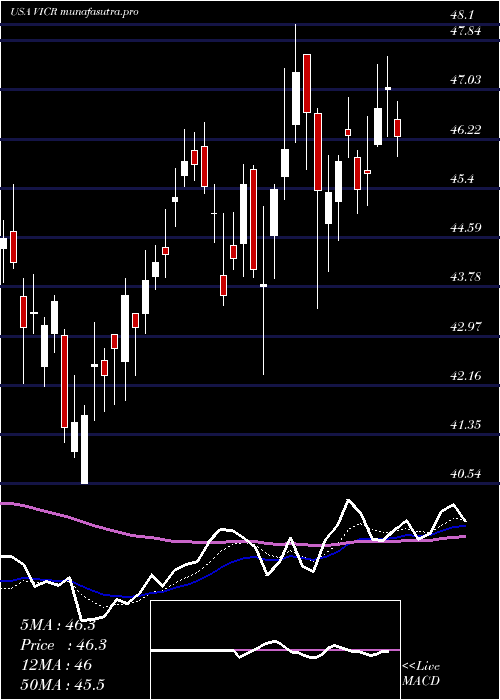Click the 45.4 price axis label
Screen dimensions: 500x700
click(x=462, y=179)
